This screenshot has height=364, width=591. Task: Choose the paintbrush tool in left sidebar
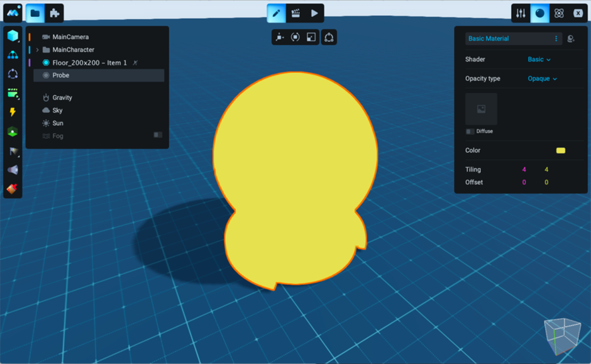tap(13, 189)
